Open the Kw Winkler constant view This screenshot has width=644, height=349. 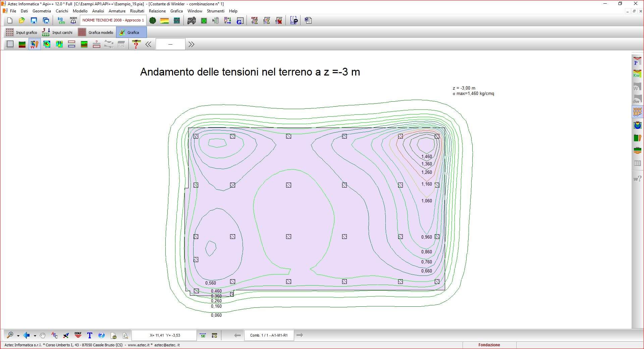637,74
